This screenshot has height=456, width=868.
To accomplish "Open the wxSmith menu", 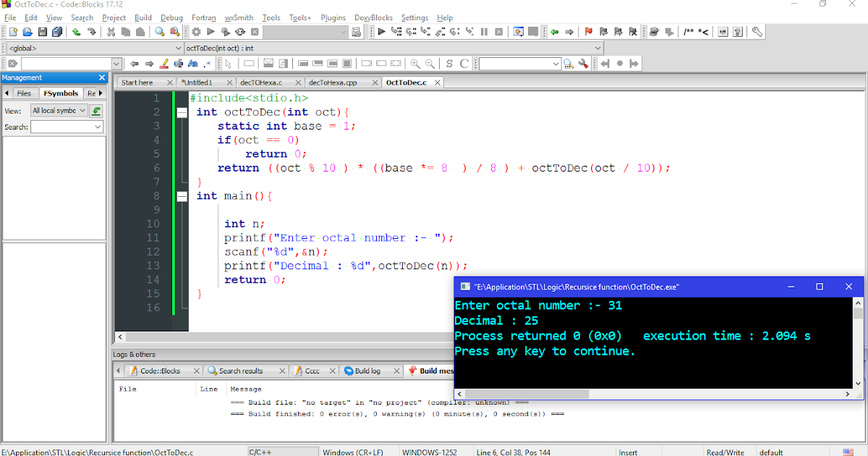I will click(240, 17).
